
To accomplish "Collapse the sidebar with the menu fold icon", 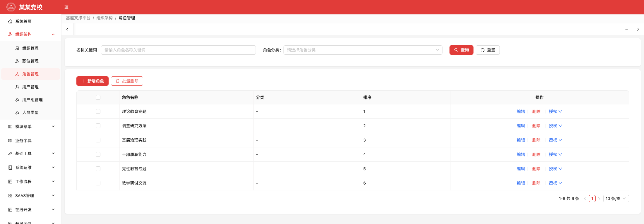I will click(x=66, y=7).
